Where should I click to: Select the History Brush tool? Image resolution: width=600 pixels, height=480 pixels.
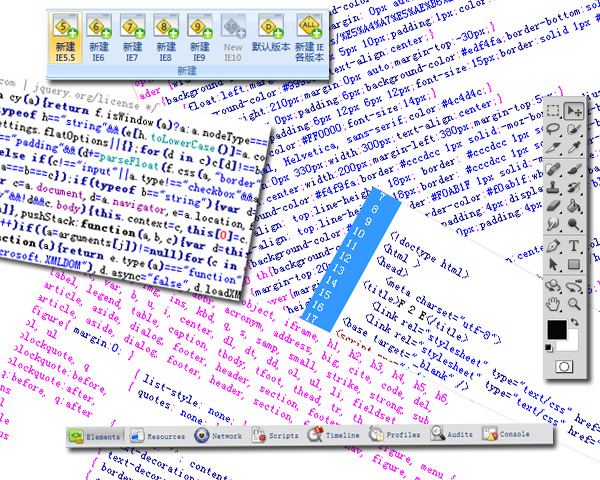click(x=574, y=188)
